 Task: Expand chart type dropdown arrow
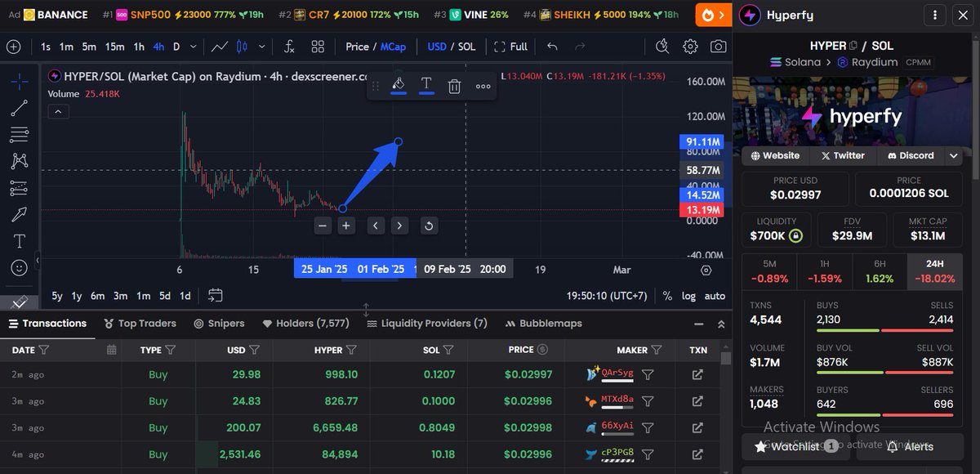tap(261, 47)
